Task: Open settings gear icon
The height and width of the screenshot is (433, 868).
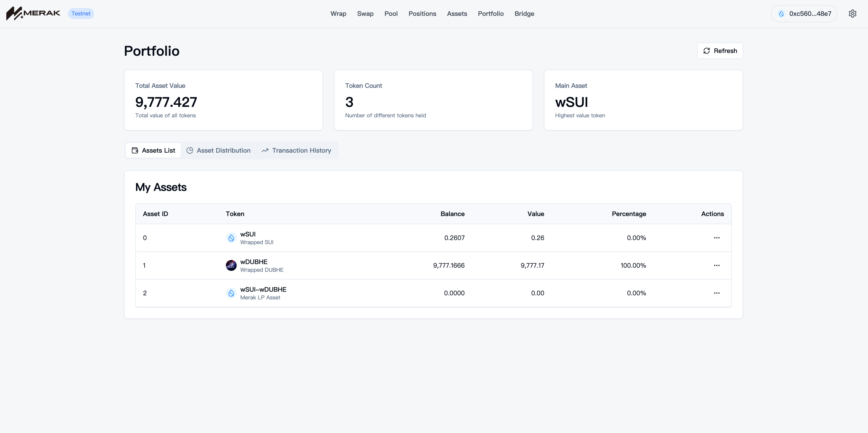Action: tap(853, 14)
